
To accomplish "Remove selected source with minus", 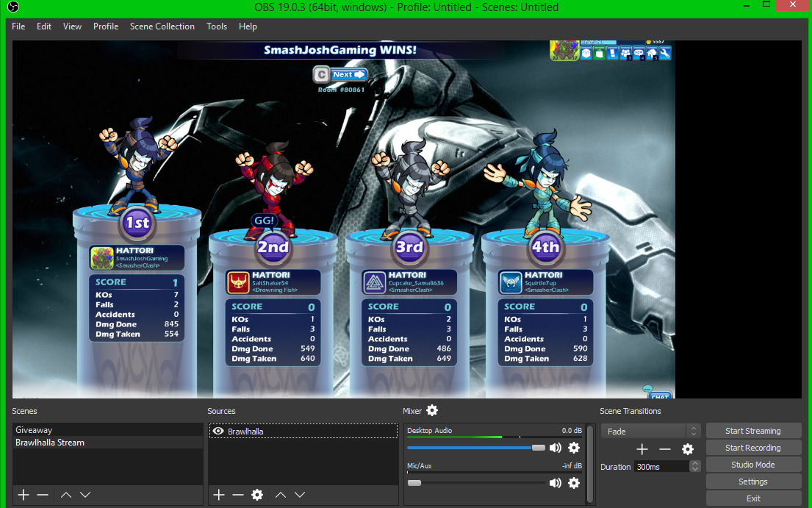I will point(237,495).
